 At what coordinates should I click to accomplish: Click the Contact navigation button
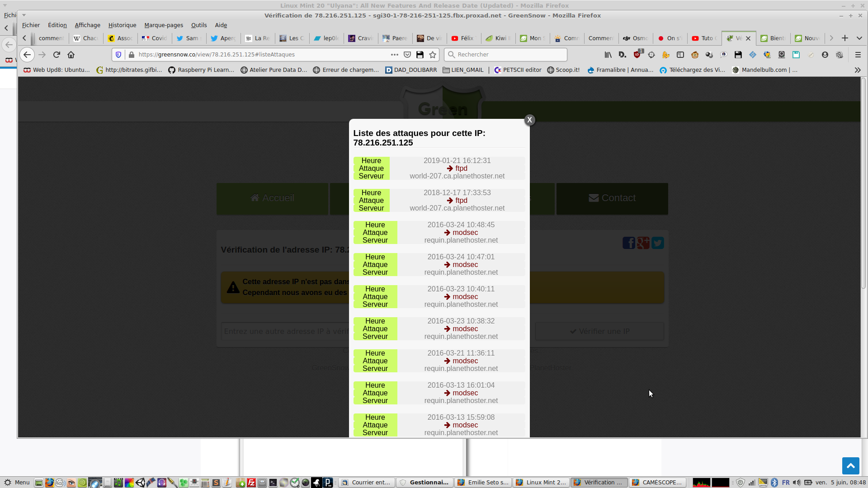click(x=612, y=198)
